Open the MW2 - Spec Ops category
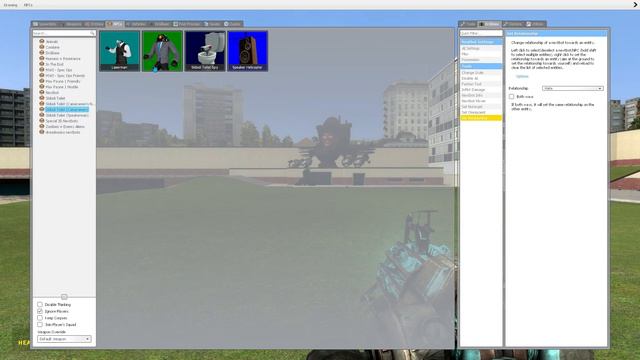The width and height of the screenshot is (640, 360). pyautogui.click(x=58, y=70)
